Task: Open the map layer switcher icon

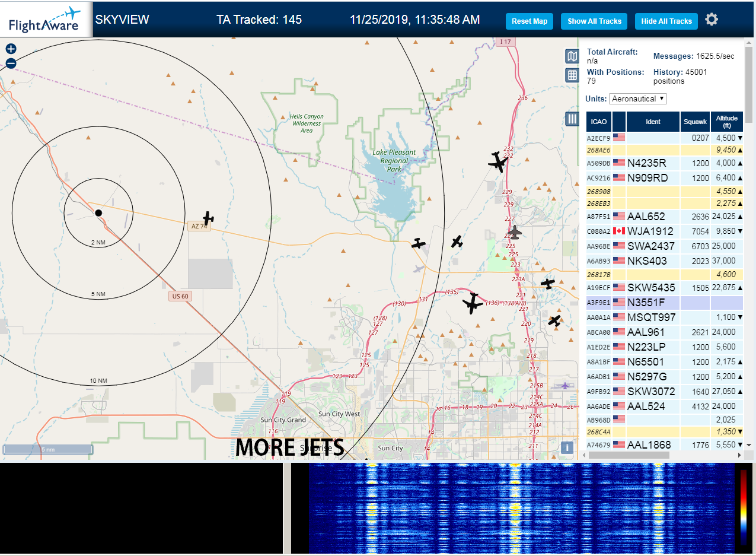Action: tap(572, 56)
